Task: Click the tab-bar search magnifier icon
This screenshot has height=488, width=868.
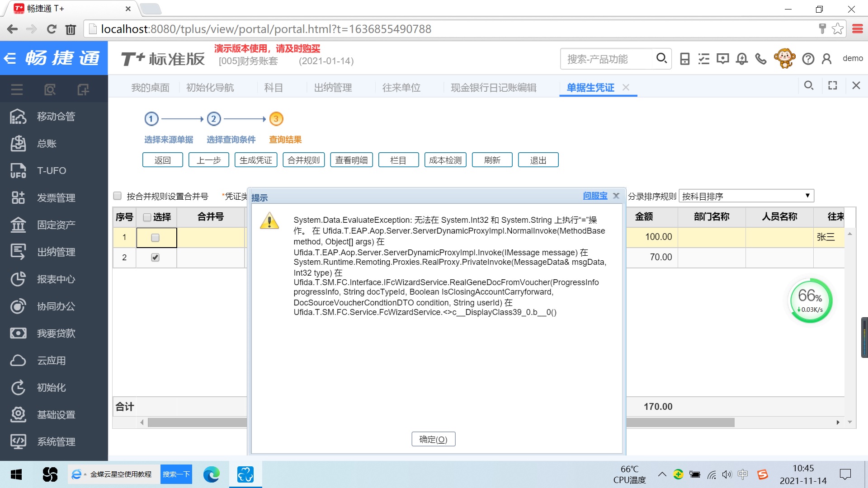Action: [x=809, y=85]
